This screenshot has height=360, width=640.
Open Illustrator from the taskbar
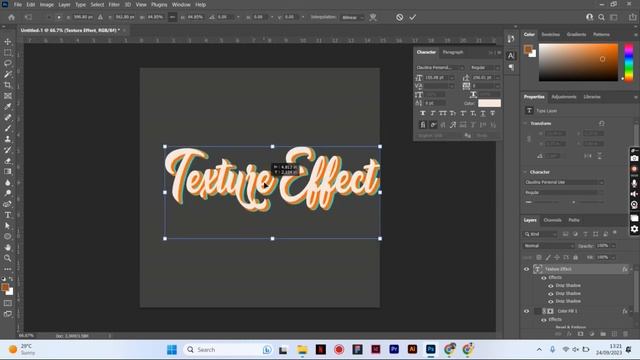point(412,349)
